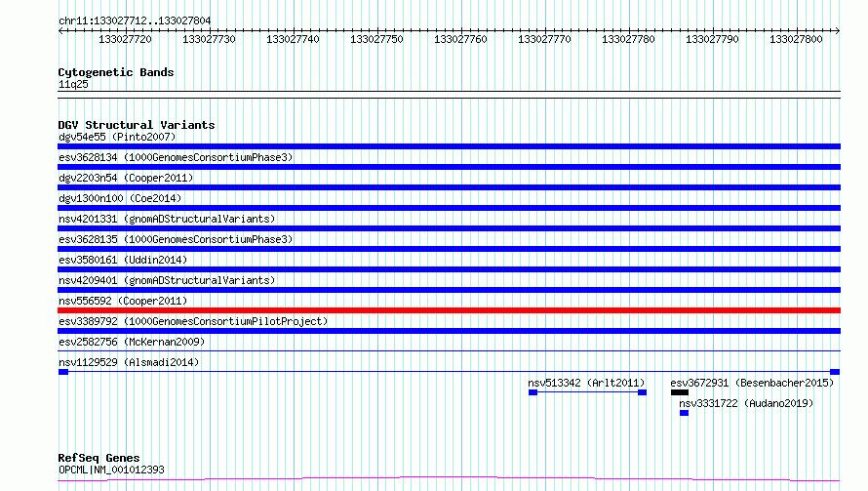Click the blue bar under esv3628135
The width and height of the screenshot is (868, 491).
449,249
